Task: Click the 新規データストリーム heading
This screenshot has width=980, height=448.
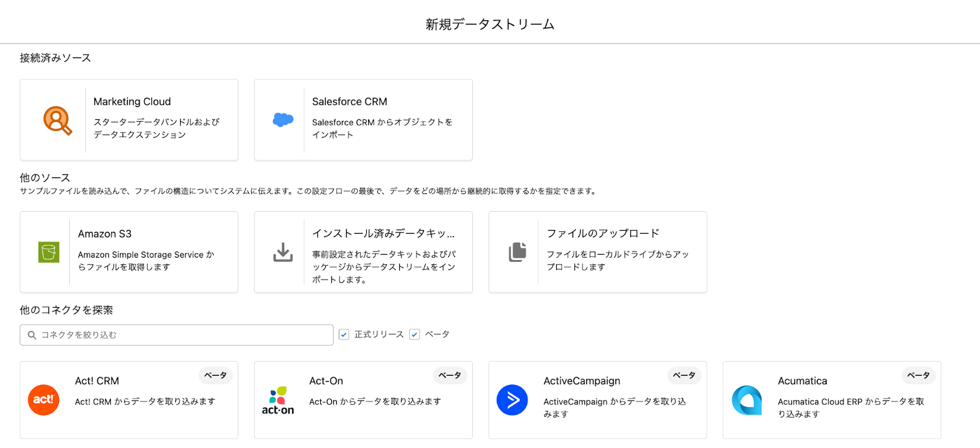Action: tap(490, 24)
